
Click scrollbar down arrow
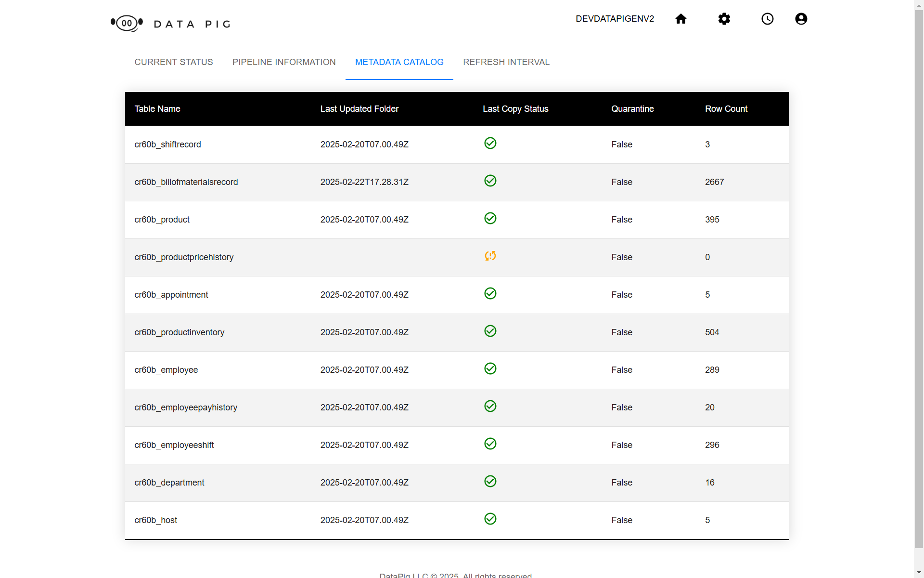[919, 573]
